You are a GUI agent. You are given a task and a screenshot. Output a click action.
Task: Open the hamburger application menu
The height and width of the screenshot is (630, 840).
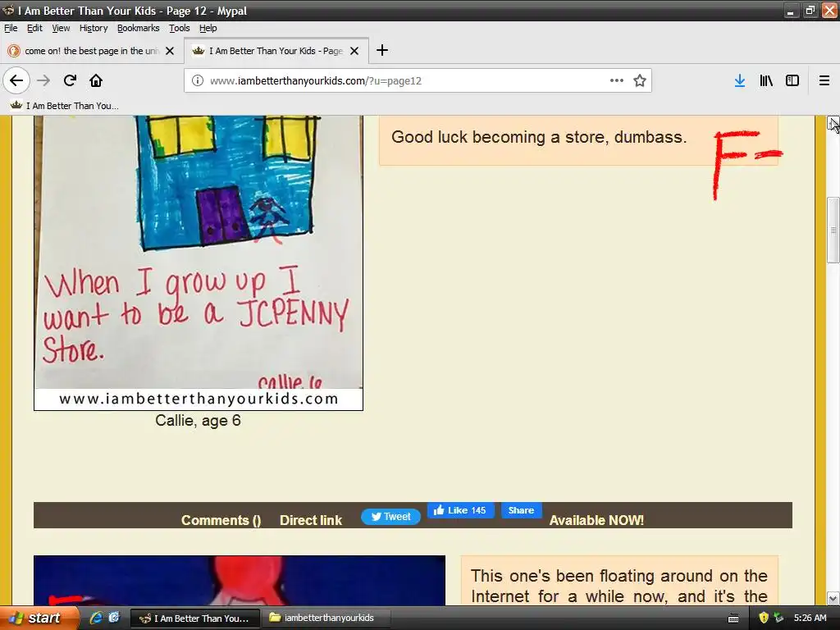tap(824, 80)
